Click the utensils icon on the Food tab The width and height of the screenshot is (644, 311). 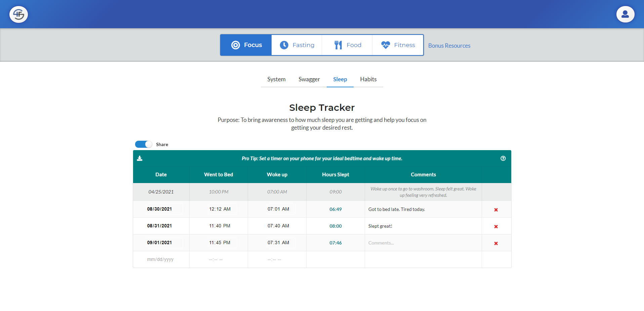point(337,45)
